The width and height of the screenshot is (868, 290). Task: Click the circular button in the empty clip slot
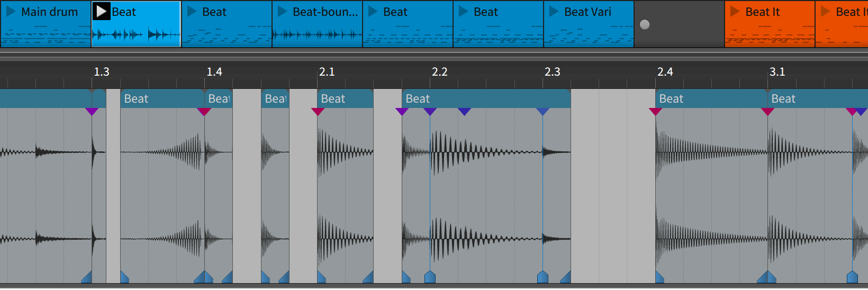[x=645, y=24]
